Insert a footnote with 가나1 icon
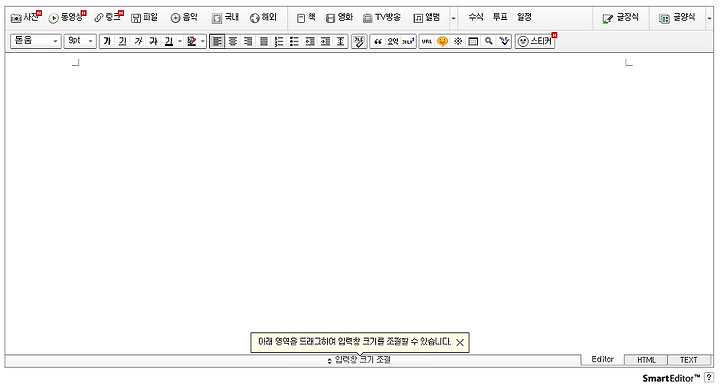Screen dimensions: 720x389 tap(408, 41)
